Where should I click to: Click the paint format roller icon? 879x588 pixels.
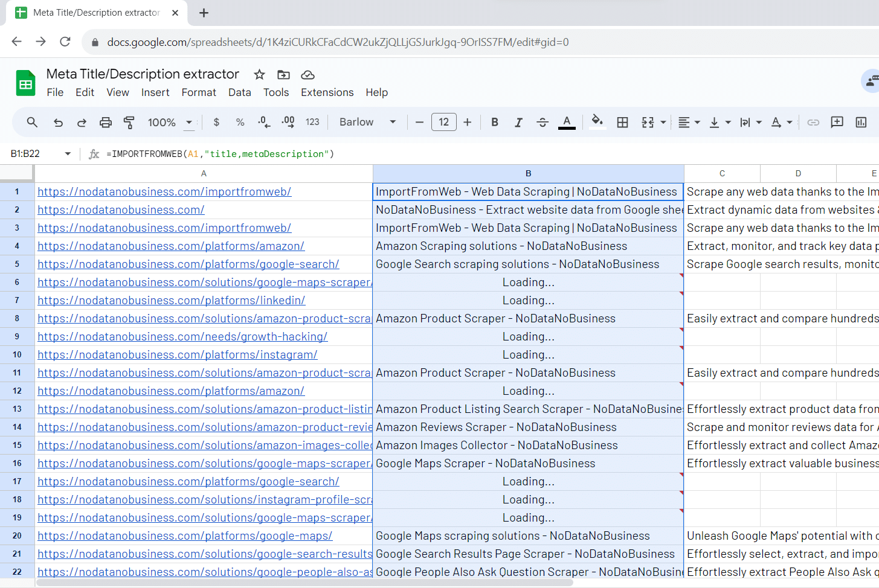pyautogui.click(x=129, y=123)
